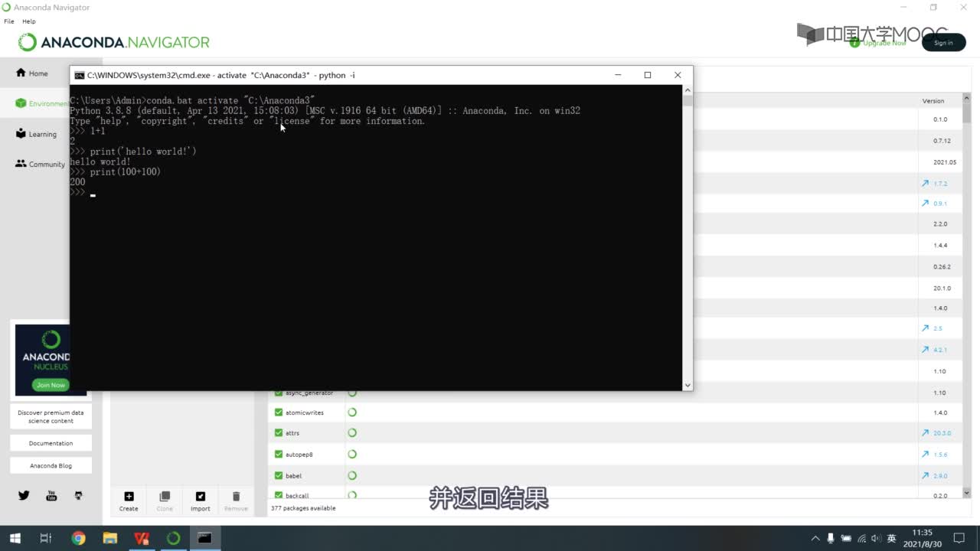The width and height of the screenshot is (980, 551).
Task: Import an environment
Action: pyautogui.click(x=201, y=501)
